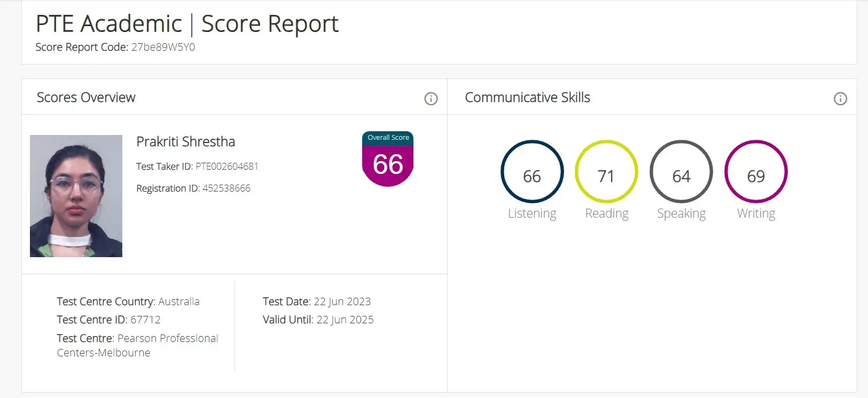Select the Reading score circle showing 71

pyautogui.click(x=606, y=172)
